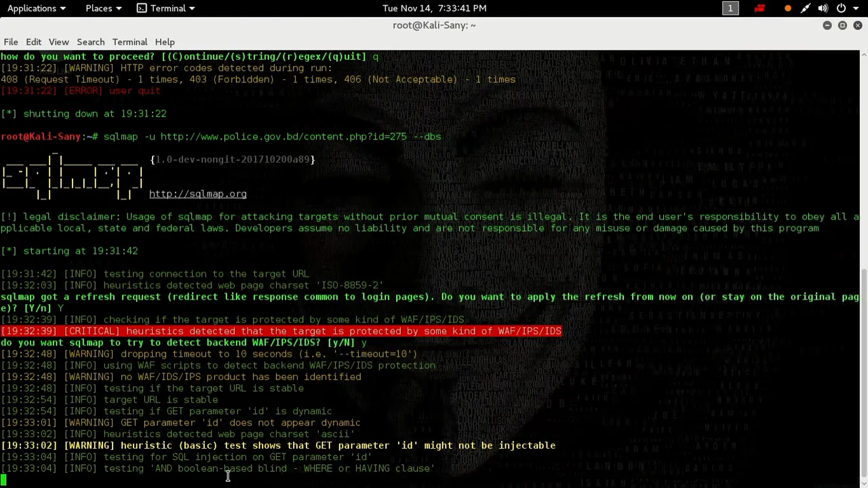Open the Search menu
Viewport: 868px width, 488px height.
[90, 42]
